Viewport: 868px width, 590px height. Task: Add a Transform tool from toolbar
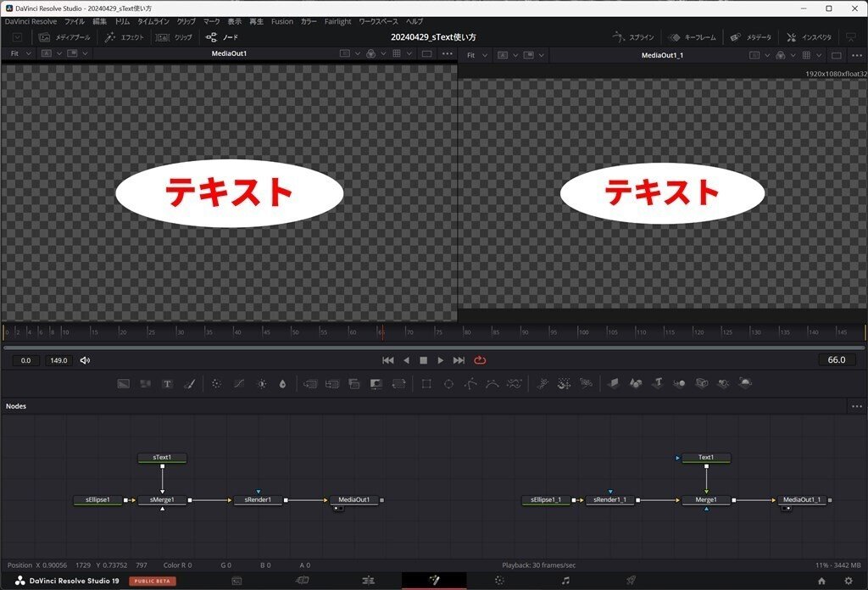click(398, 383)
